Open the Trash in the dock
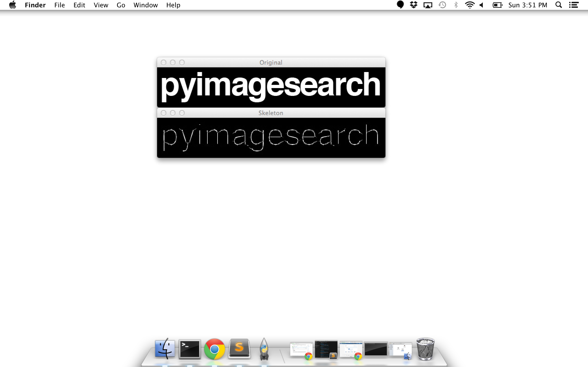 click(425, 349)
